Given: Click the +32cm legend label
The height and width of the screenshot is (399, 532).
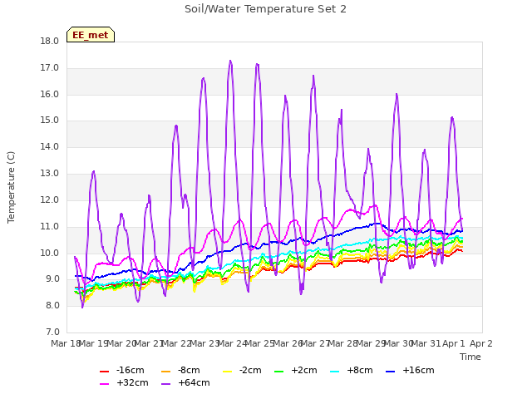Looking at the screenshot, I should pos(132,382).
